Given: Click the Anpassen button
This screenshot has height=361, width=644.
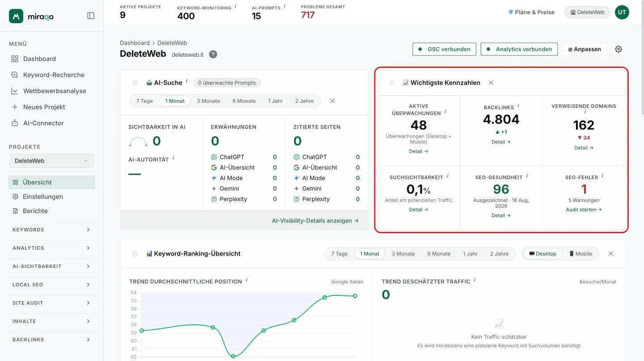Looking at the screenshot, I should coord(585,49).
